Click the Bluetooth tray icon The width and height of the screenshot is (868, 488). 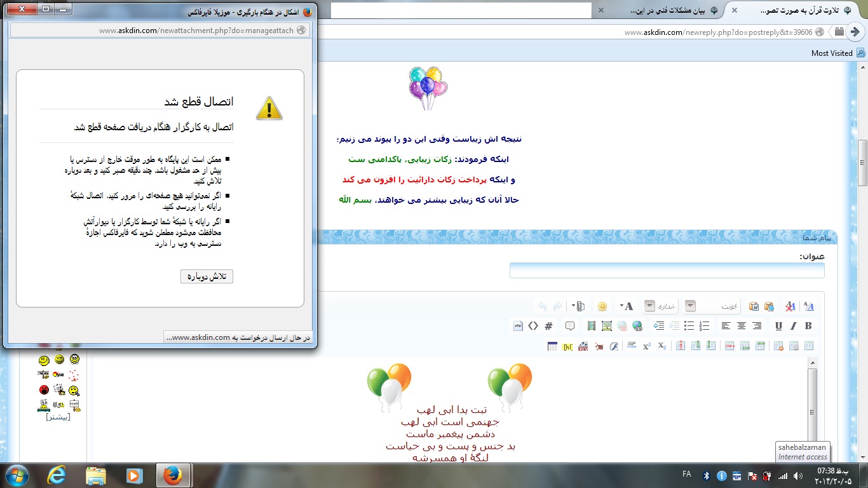click(707, 476)
